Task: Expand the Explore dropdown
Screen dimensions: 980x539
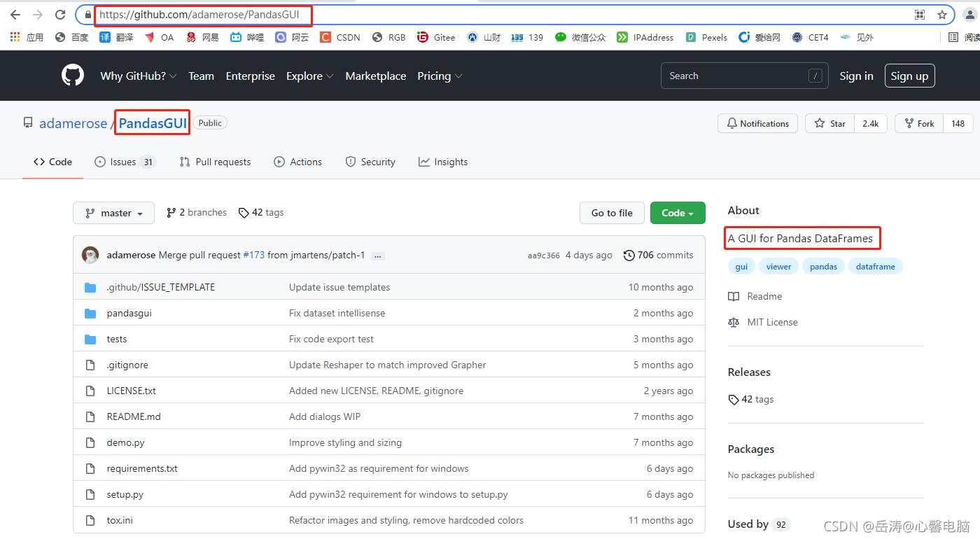Action: 309,76
